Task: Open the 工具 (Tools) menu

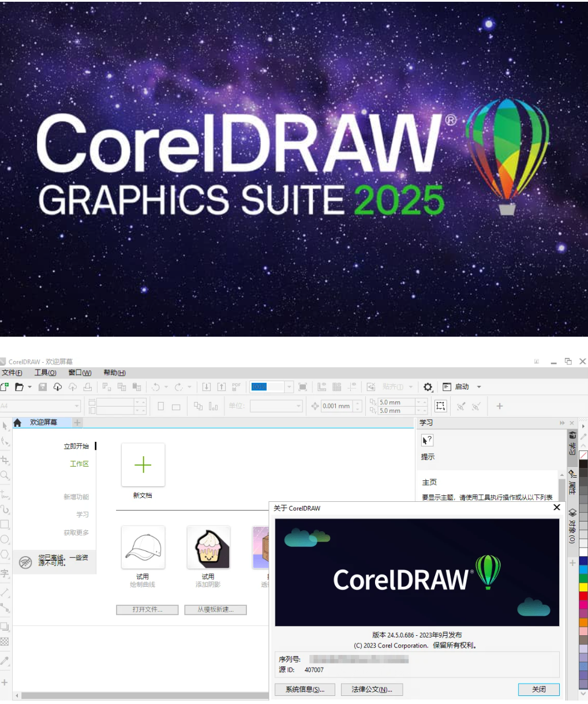Action: [x=45, y=373]
